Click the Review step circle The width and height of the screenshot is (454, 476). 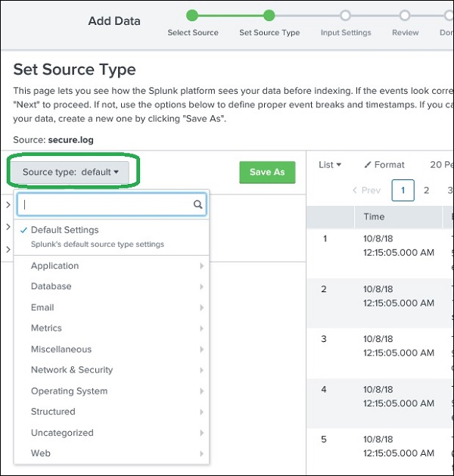[x=405, y=15]
